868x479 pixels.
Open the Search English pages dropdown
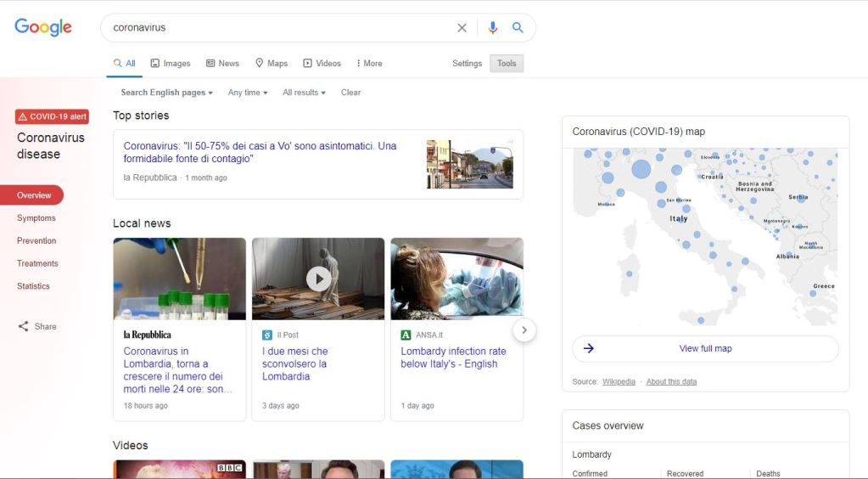point(166,93)
